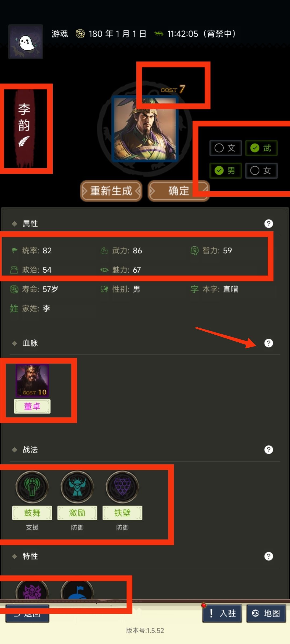This screenshot has height=644, width=290.
Task: Tap the central general portrait
Action: (145, 129)
